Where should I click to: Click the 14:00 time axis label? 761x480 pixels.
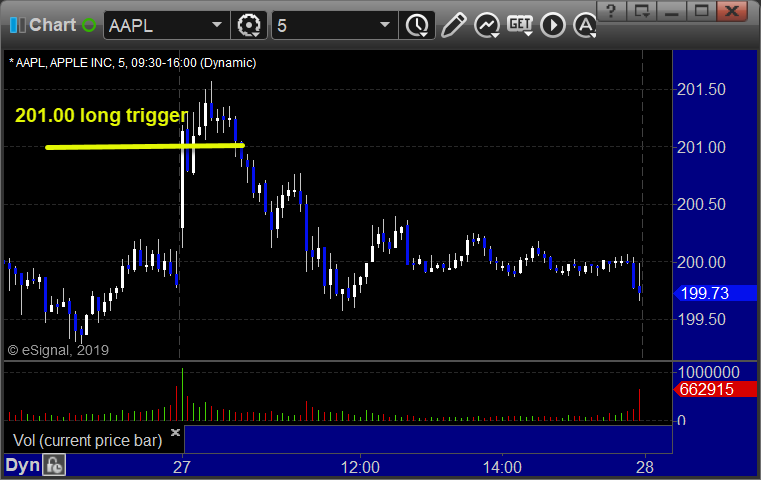pyautogui.click(x=502, y=467)
